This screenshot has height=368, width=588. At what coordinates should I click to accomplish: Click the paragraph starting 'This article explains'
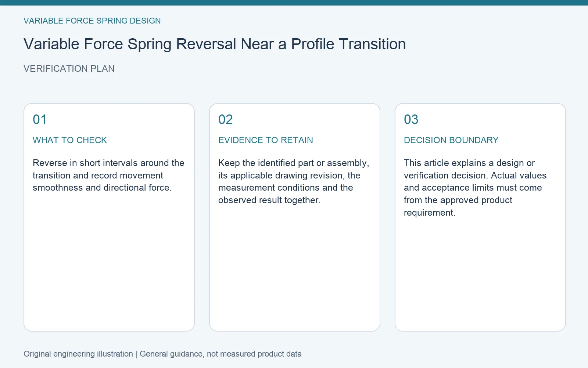tap(475, 188)
